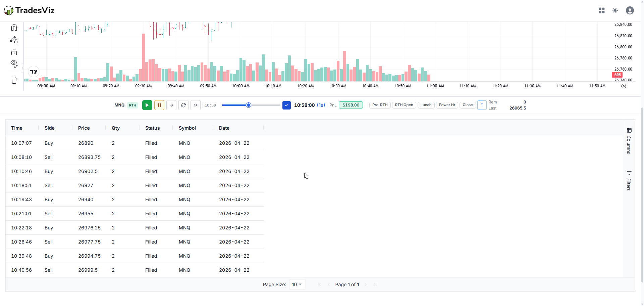Sort table by Time column header
The width and height of the screenshot is (644, 306).
click(17, 128)
